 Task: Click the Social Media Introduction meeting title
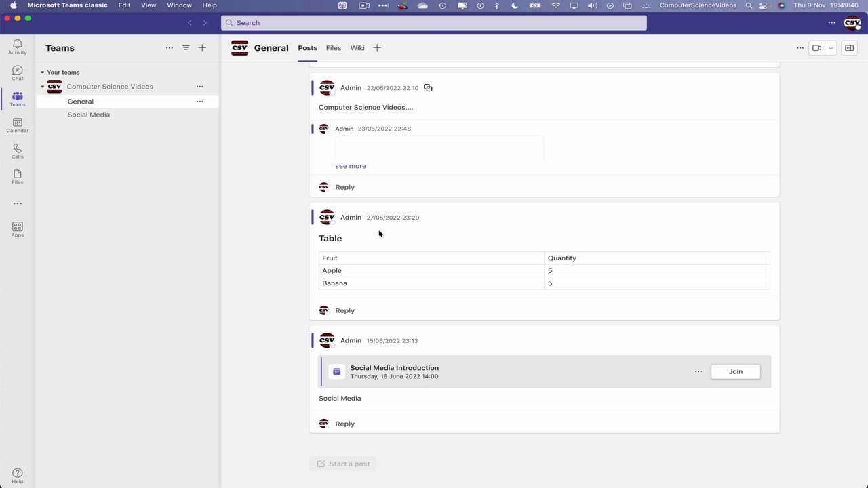point(395,368)
